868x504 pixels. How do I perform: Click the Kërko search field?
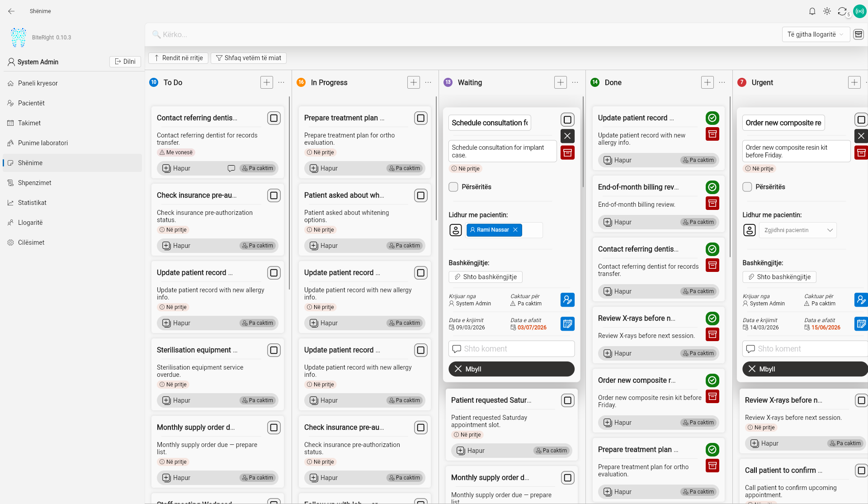(461, 34)
